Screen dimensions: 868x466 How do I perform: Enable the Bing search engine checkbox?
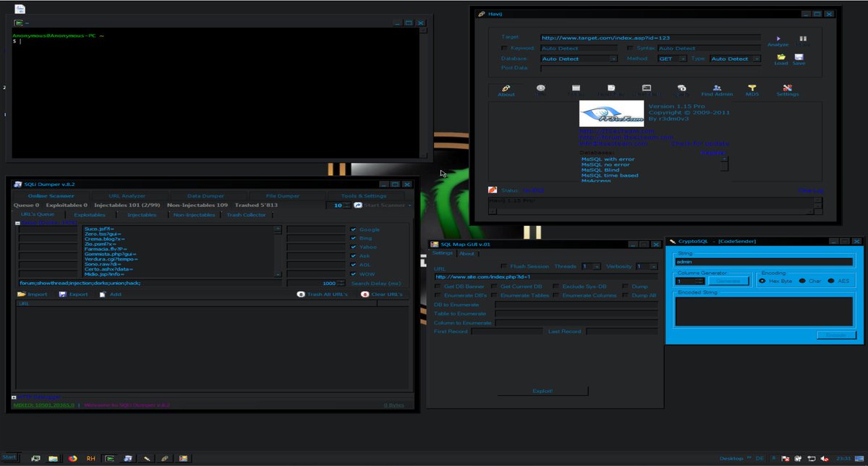(353, 237)
